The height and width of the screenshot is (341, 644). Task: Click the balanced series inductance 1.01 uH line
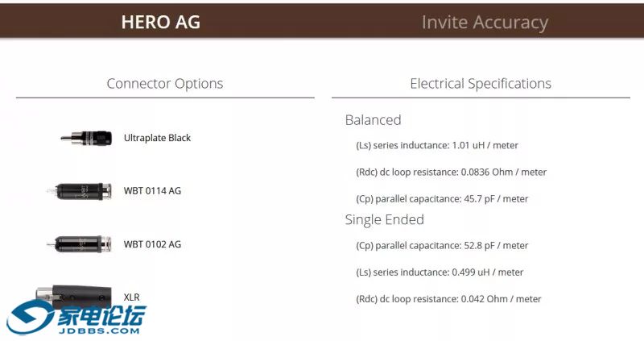tap(437, 146)
